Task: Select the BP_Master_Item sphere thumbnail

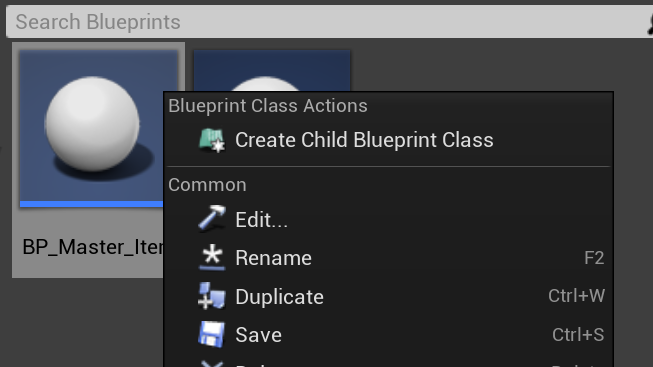Action: tap(92, 125)
